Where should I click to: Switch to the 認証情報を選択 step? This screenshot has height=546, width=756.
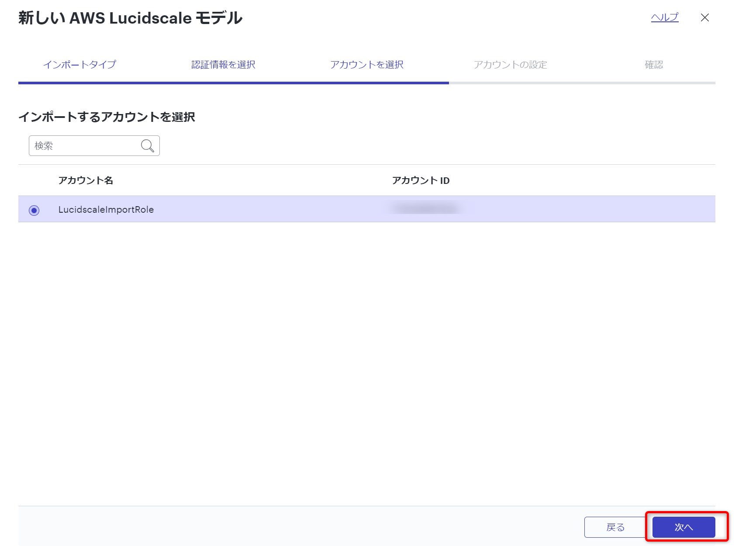coord(223,64)
